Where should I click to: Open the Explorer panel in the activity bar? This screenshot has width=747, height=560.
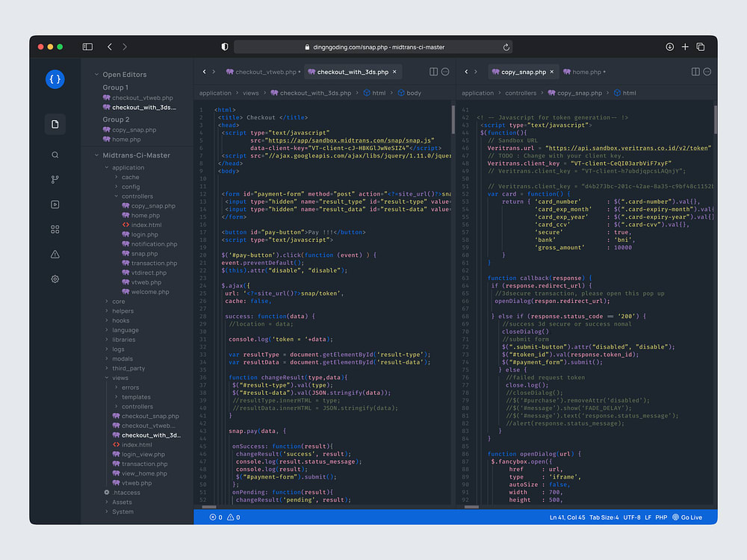(54, 124)
